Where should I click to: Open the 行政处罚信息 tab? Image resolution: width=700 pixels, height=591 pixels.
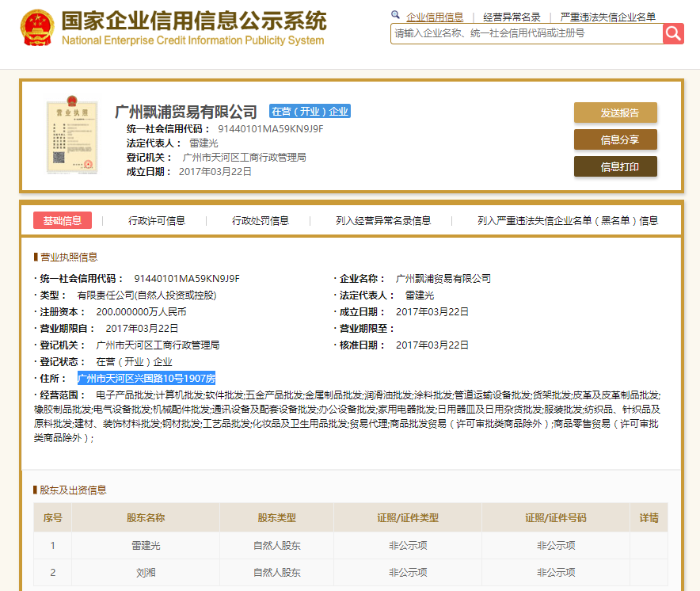pos(259,220)
